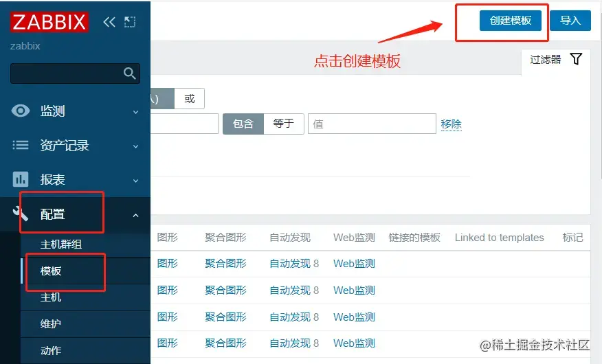602x364 pixels.
Task: Click 聚合图形 link in fourth row
Action: pos(225,343)
